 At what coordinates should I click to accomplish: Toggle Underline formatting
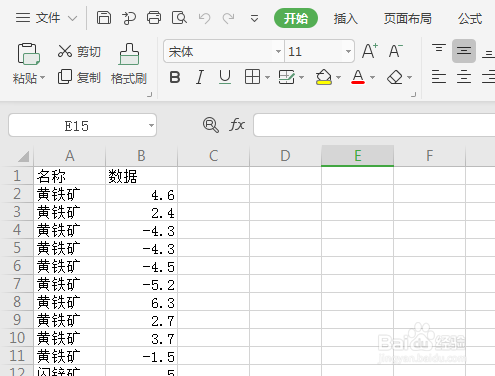tap(225, 77)
